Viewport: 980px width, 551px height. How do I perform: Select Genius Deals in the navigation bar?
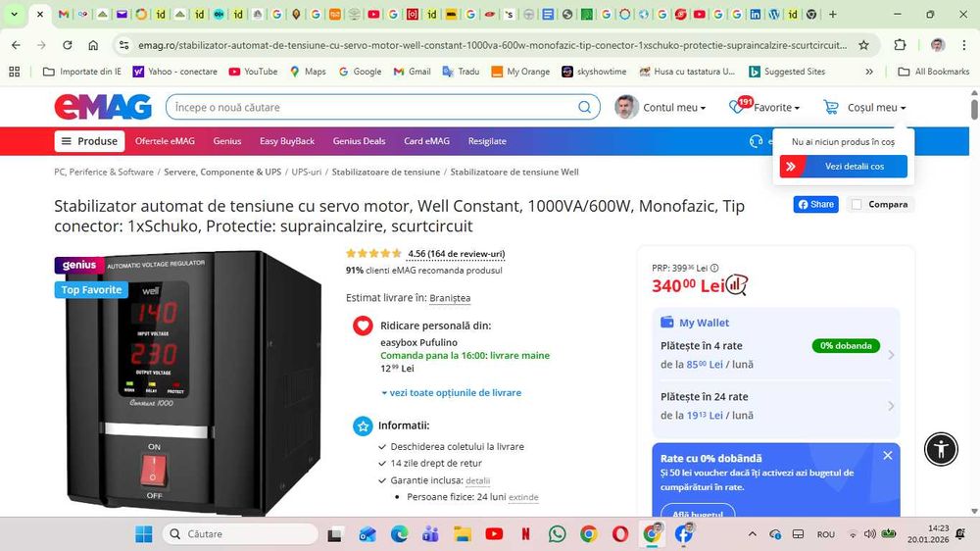(359, 141)
